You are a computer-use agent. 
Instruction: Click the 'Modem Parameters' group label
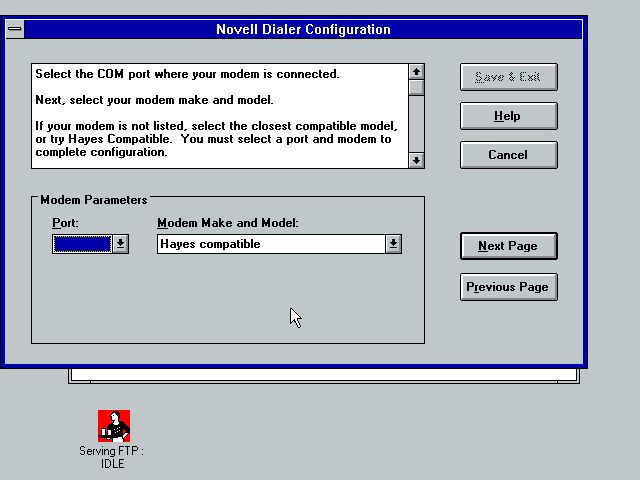(93, 200)
